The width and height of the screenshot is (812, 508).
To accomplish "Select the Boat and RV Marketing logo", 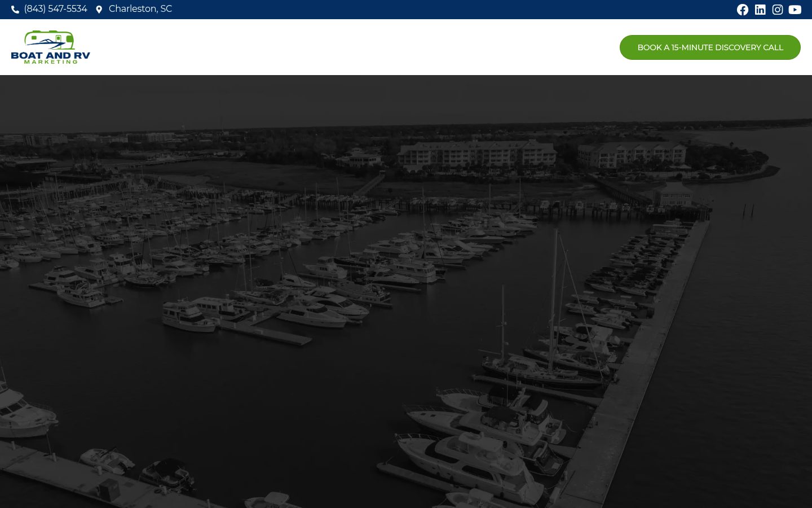I will pyautogui.click(x=51, y=47).
